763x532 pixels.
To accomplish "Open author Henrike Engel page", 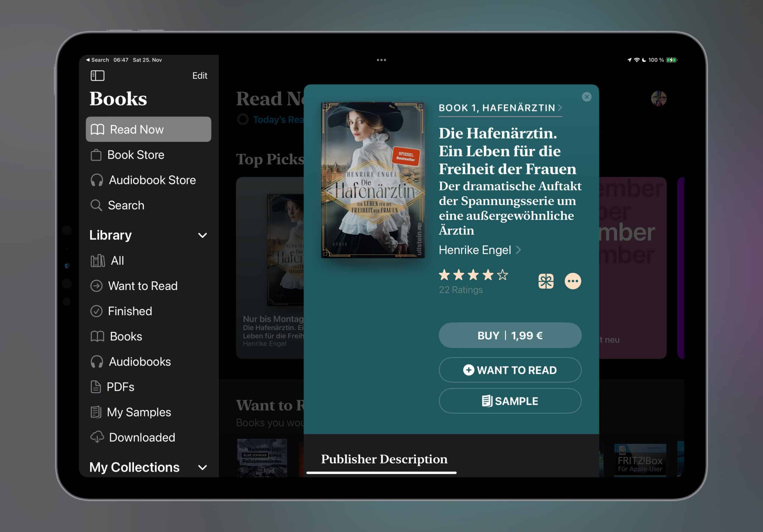I will 480,250.
